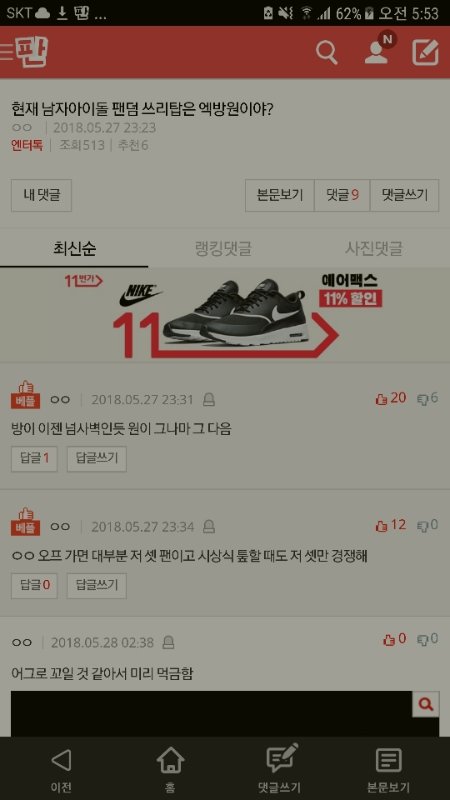Screen dimensions: 450x800
Task: Tap the write post pencil icon
Action: tap(426, 52)
